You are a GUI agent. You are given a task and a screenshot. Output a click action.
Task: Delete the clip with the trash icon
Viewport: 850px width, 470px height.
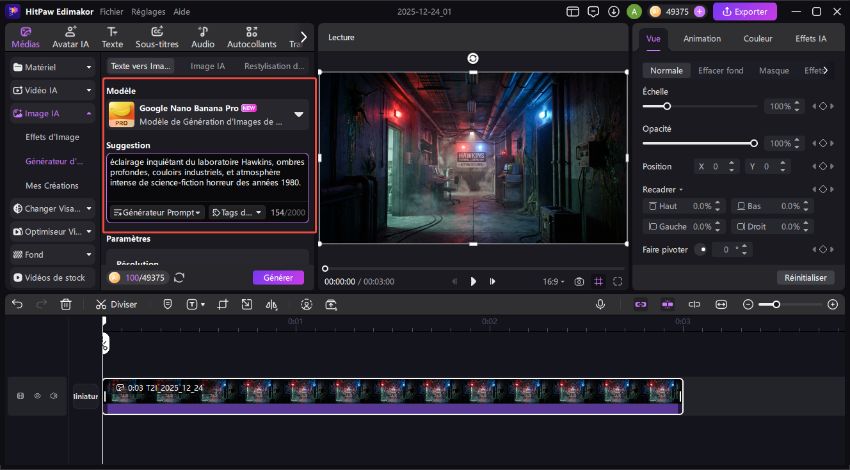tap(66, 304)
